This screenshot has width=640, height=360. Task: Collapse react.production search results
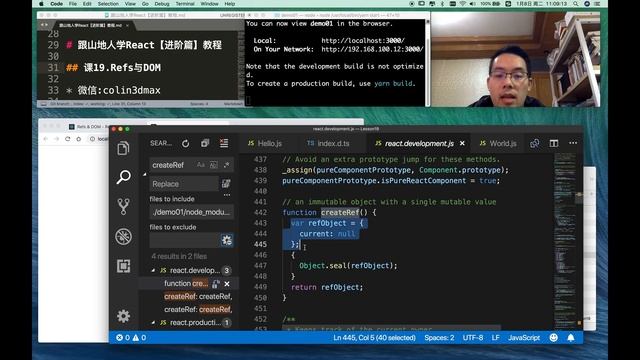pos(153,322)
